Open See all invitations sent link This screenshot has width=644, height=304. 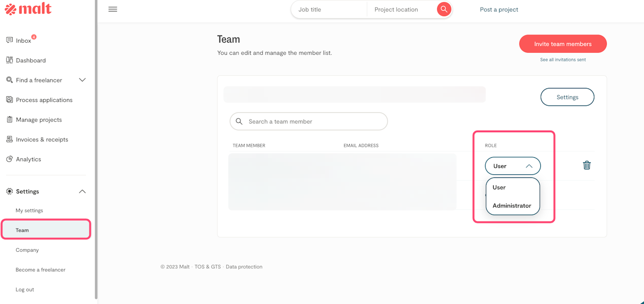[x=562, y=60]
